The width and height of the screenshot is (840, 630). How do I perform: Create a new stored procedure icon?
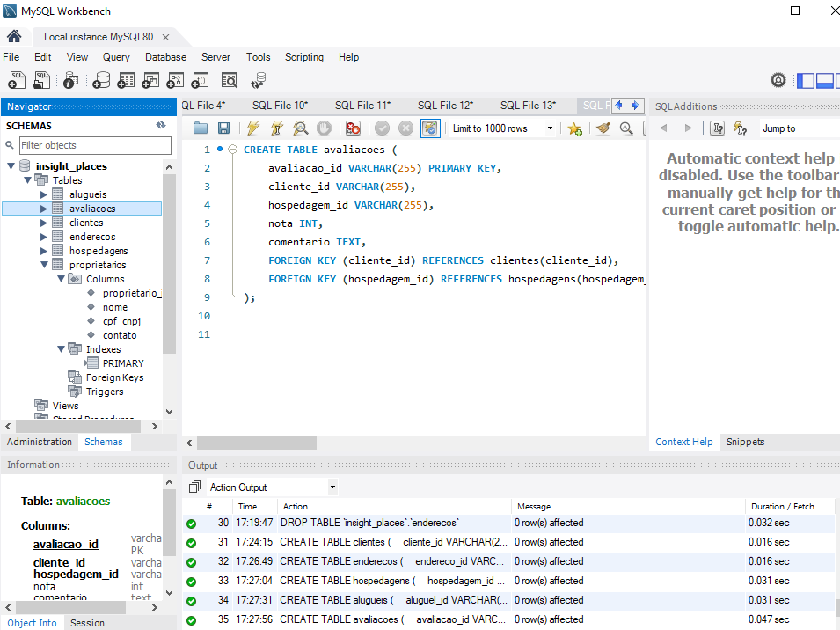(x=175, y=80)
